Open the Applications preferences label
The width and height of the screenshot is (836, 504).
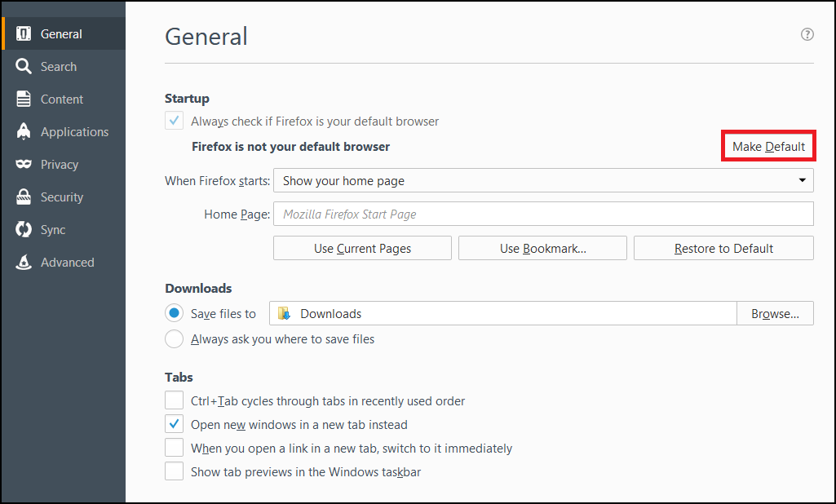(75, 132)
